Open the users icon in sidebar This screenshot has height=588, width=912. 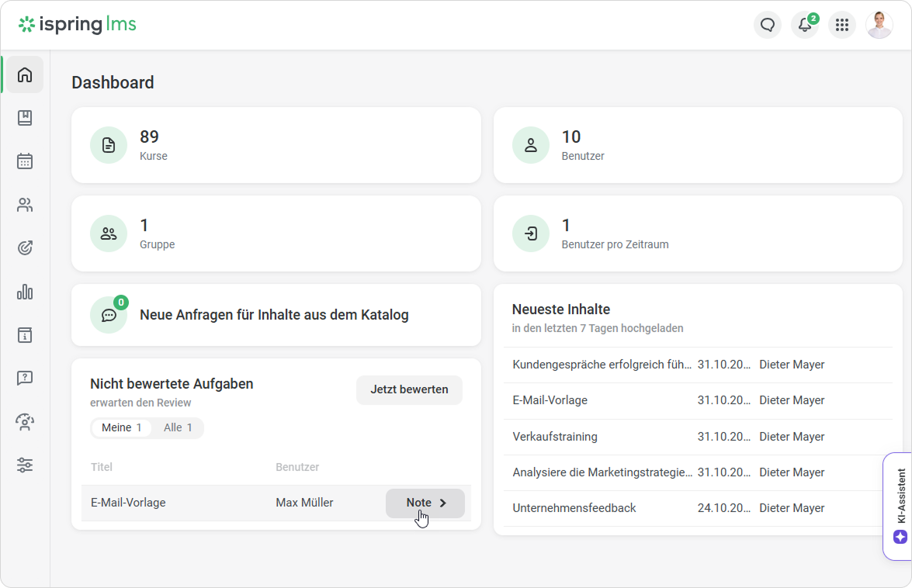pos(25,205)
